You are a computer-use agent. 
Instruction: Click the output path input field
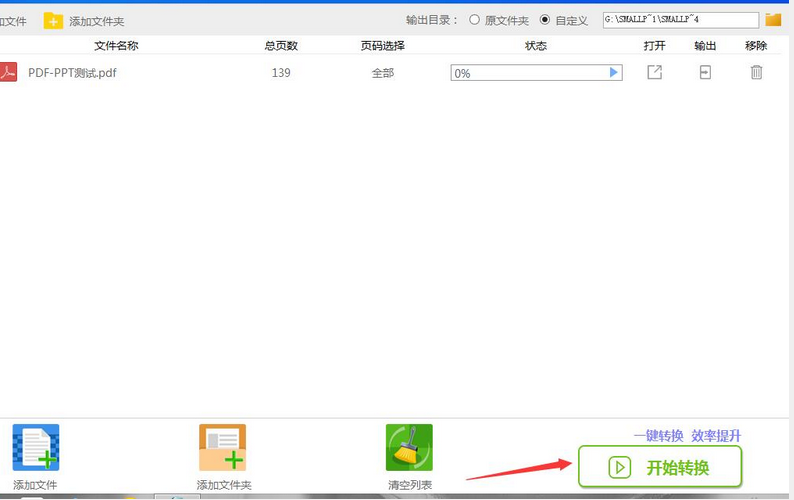681,20
